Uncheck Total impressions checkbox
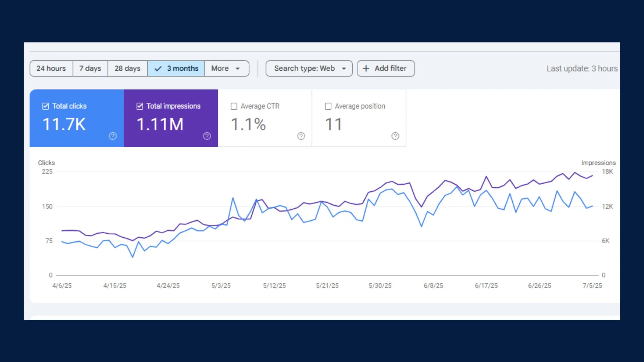Viewport: 644px width, 362px height. [x=140, y=106]
